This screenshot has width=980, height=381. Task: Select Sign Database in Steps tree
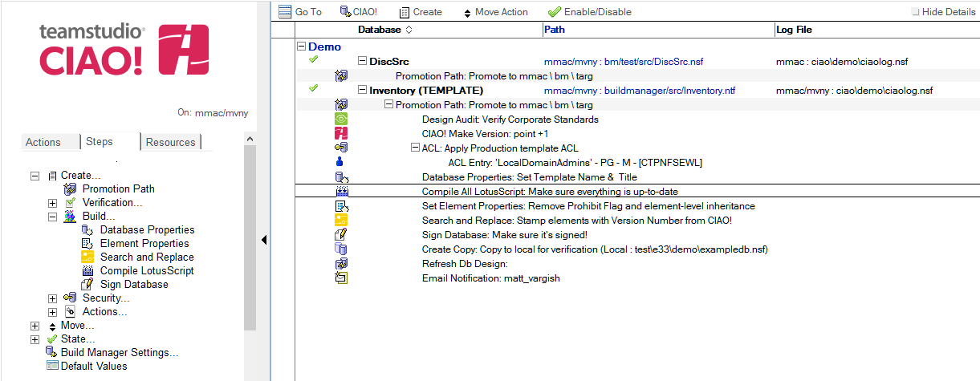[x=134, y=284]
